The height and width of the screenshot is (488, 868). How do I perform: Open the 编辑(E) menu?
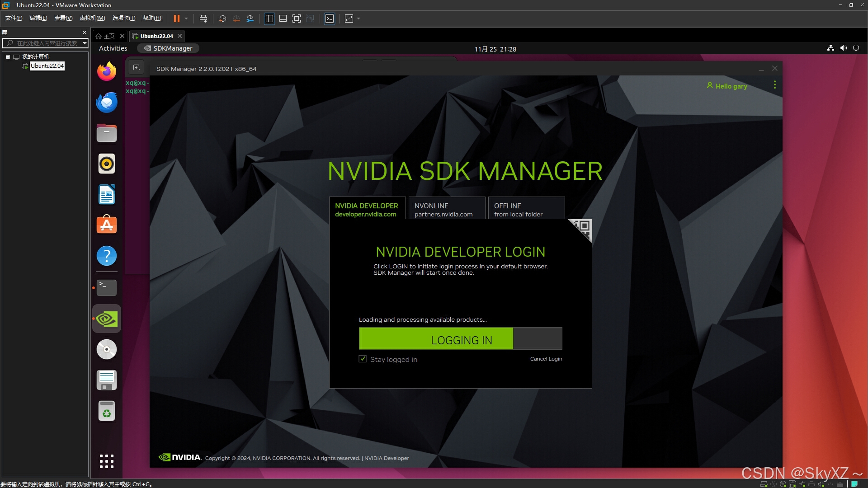pos(38,18)
